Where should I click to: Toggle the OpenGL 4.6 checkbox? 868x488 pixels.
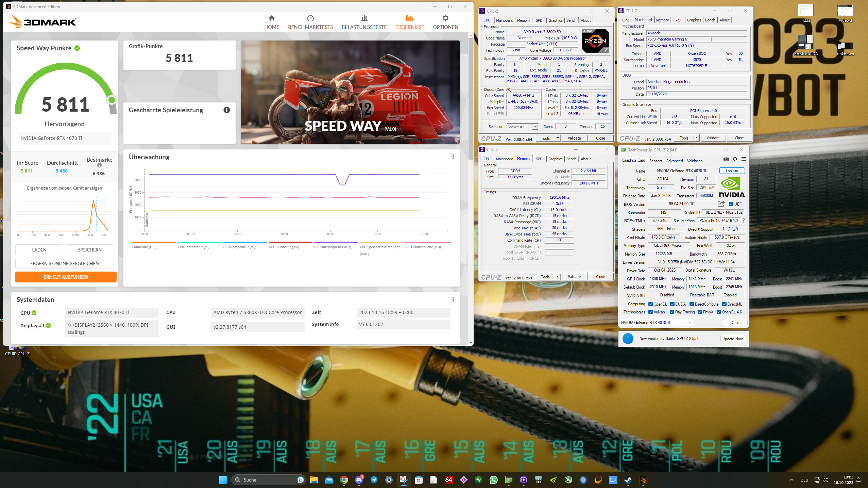[719, 312]
